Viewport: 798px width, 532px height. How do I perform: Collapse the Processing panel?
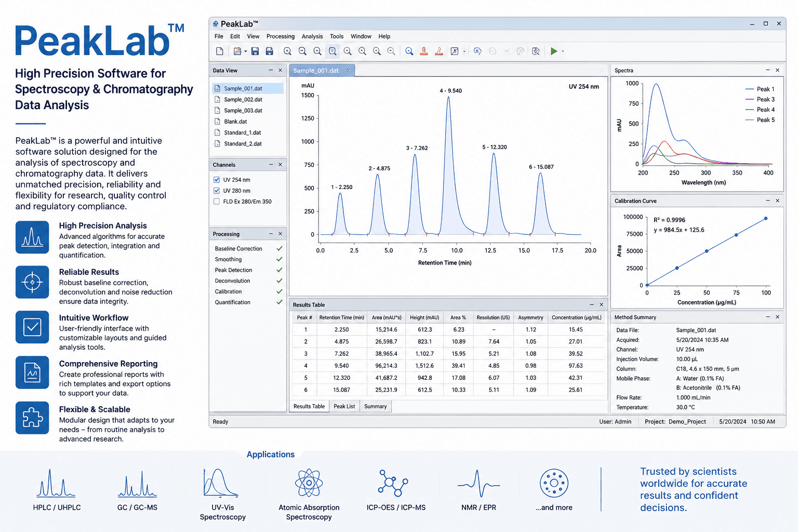coord(271,234)
